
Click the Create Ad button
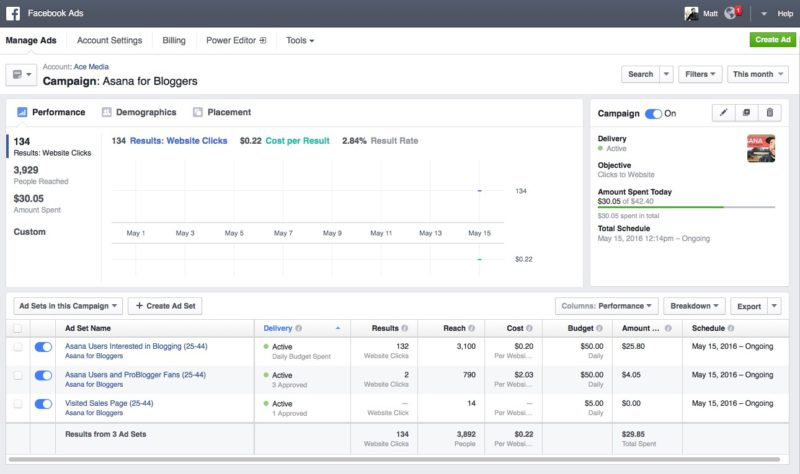point(772,40)
